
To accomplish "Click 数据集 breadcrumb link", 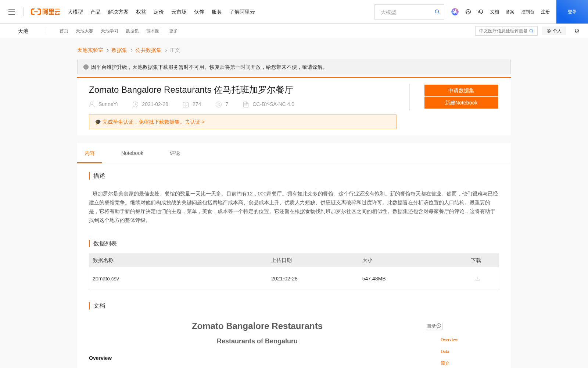I will pyautogui.click(x=119, y=50).
